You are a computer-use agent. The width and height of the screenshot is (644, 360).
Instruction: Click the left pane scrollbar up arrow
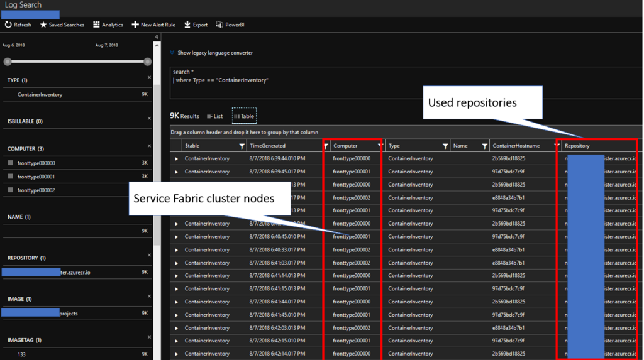[x=157, y=46]
